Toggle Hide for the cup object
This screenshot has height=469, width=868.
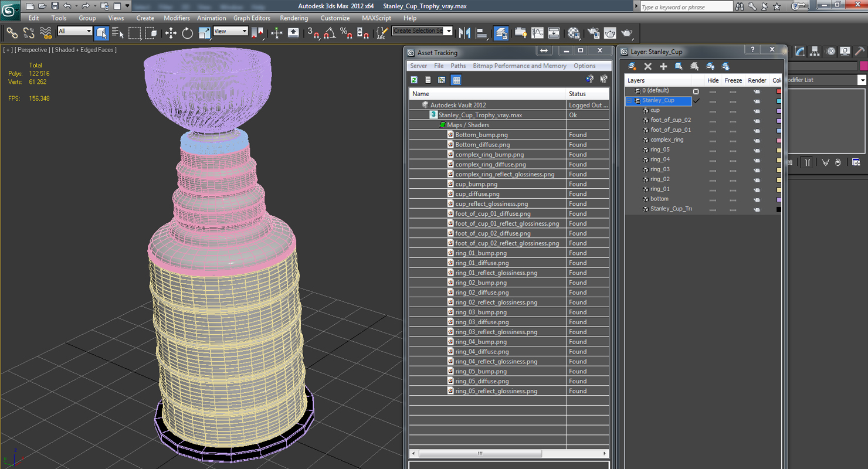pos(713,110)
